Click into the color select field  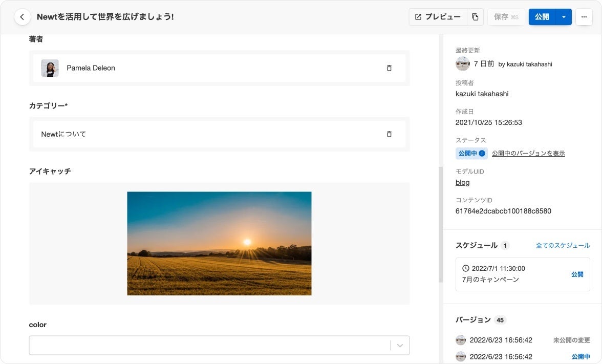[x=219, y=345]
